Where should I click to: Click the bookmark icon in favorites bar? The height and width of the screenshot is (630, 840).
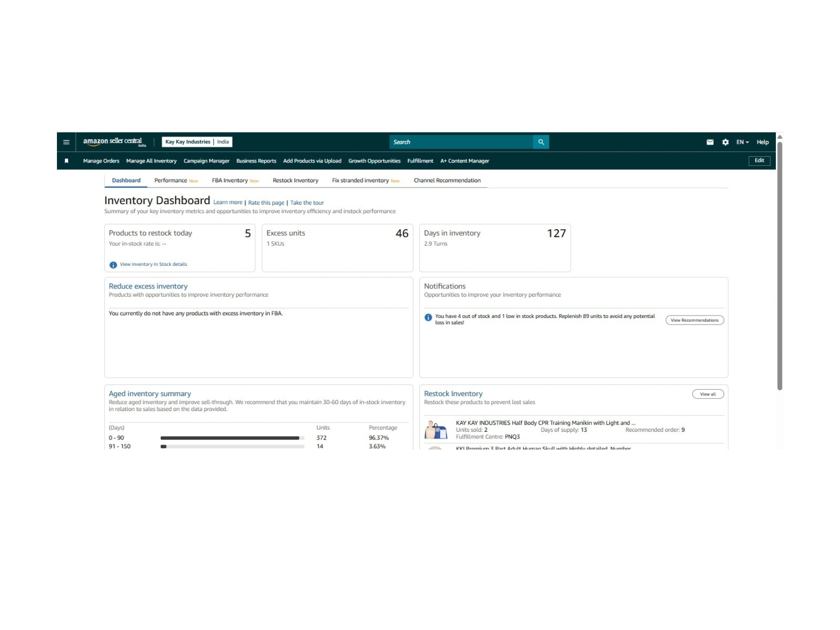(x=67, y=161)
